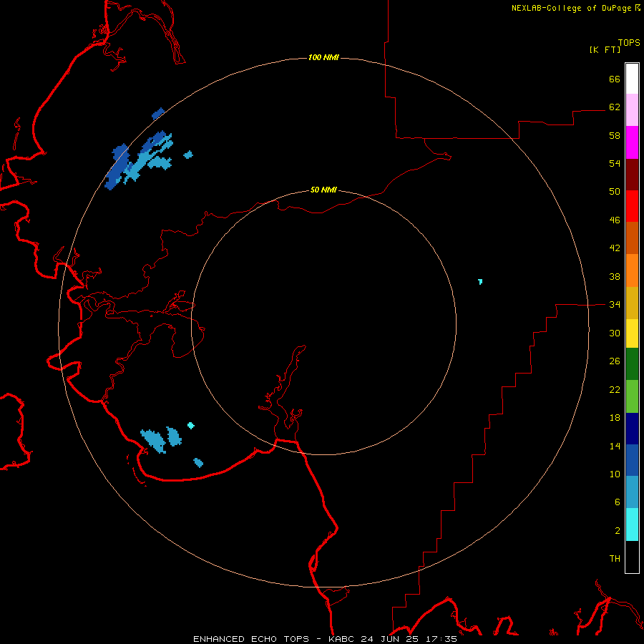Click the '100 NMI' range ring label
Screen dimensions: 644x644
click(323, 57)
